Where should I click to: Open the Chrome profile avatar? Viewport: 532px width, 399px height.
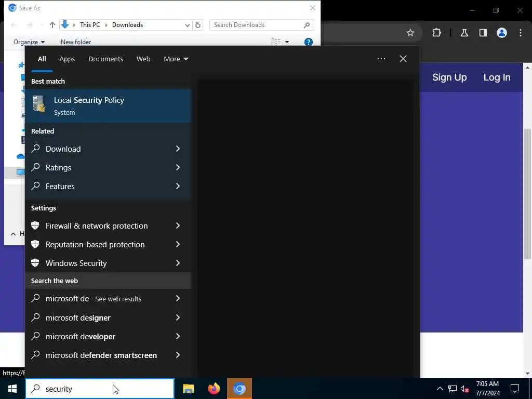coord(502,33)
